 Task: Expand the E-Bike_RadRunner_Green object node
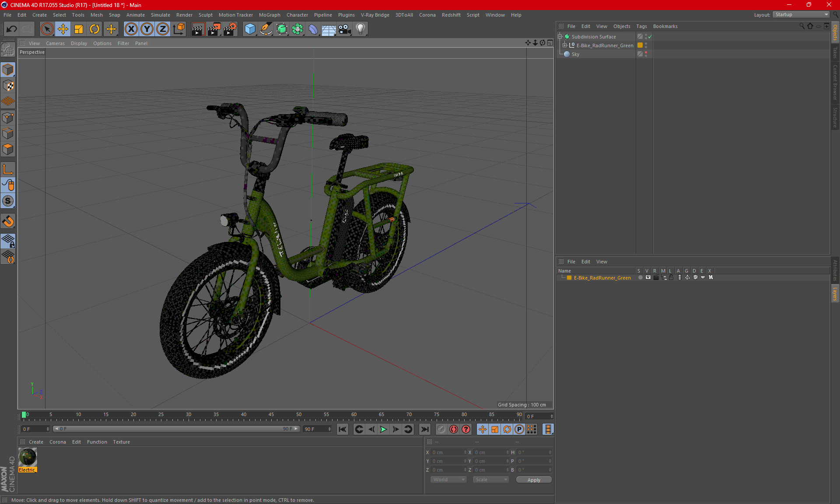click(x=565, y=45)
